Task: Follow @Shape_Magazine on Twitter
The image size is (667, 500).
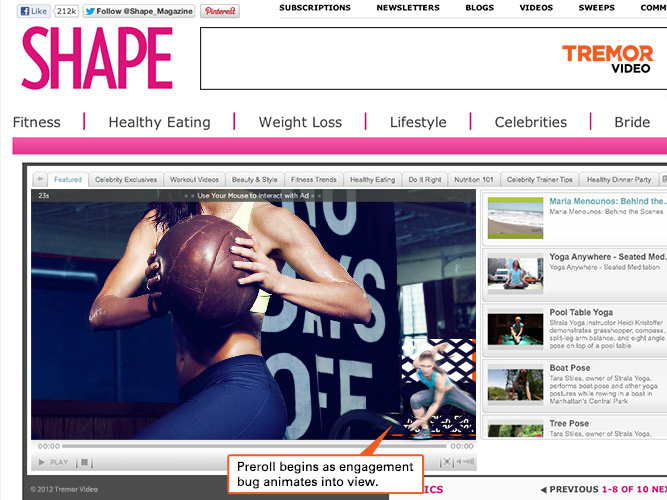Action: 139,11
